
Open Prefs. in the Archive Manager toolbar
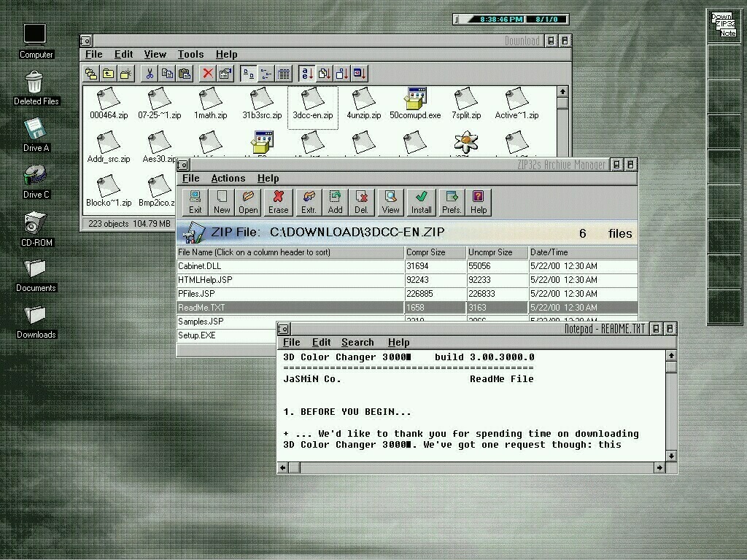click(452, 202)
